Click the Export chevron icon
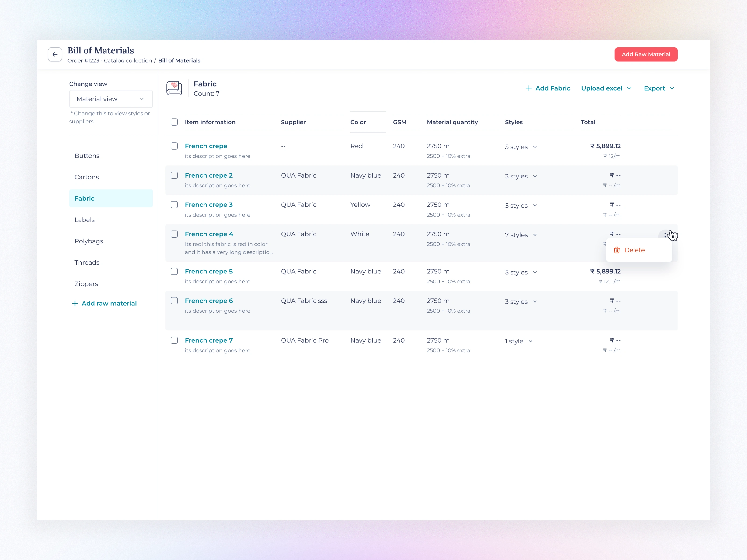Screen dimensions: 747x560 [x=672, y=88]
